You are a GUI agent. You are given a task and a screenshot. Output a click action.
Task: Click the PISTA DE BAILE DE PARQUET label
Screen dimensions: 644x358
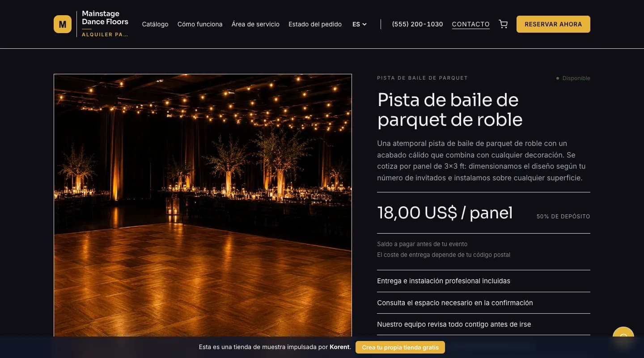coord(422,78)
